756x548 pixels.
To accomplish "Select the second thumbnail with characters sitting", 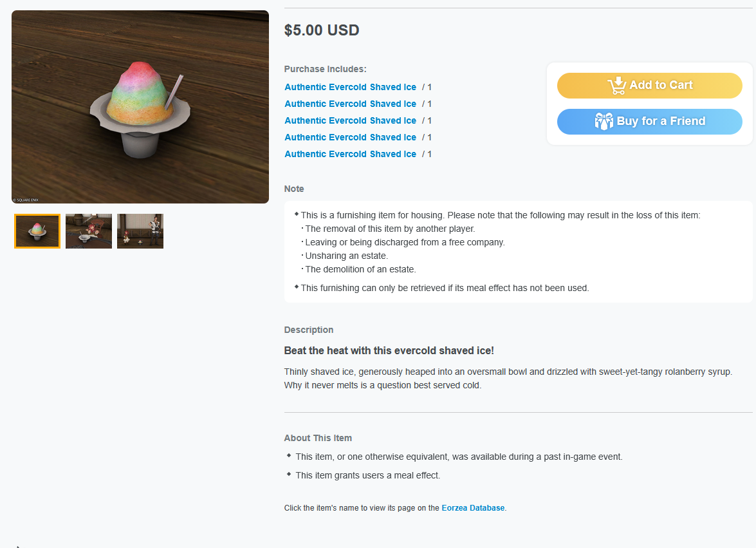I will (x=89, y=231).
